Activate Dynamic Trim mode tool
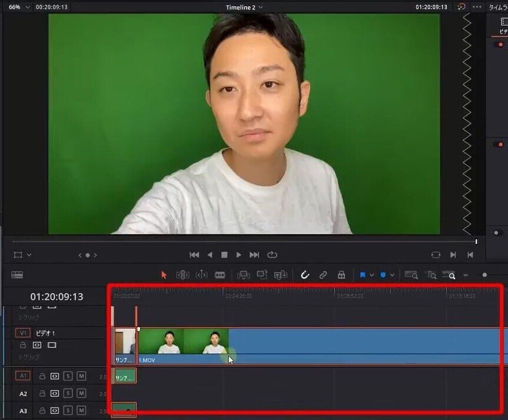This screenshot has height=420, width=508. pos(201,275)
